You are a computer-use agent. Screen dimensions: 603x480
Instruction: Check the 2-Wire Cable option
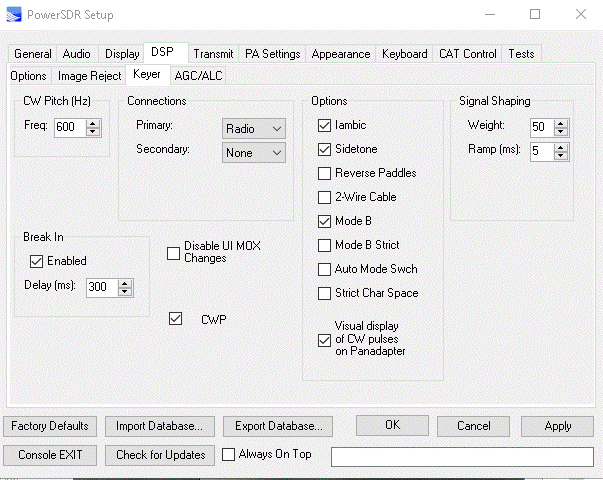324,197
